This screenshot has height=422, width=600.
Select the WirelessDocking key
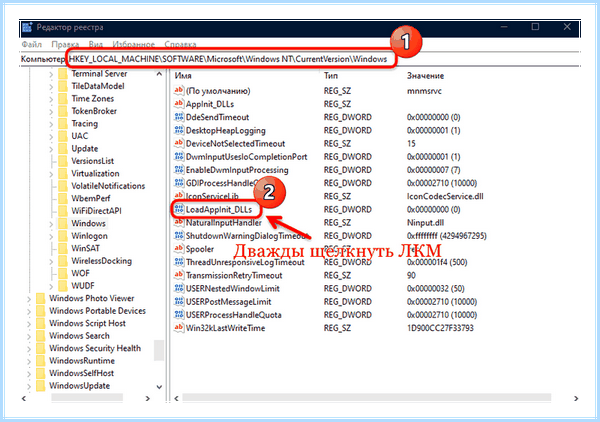[x=101, y=261]
